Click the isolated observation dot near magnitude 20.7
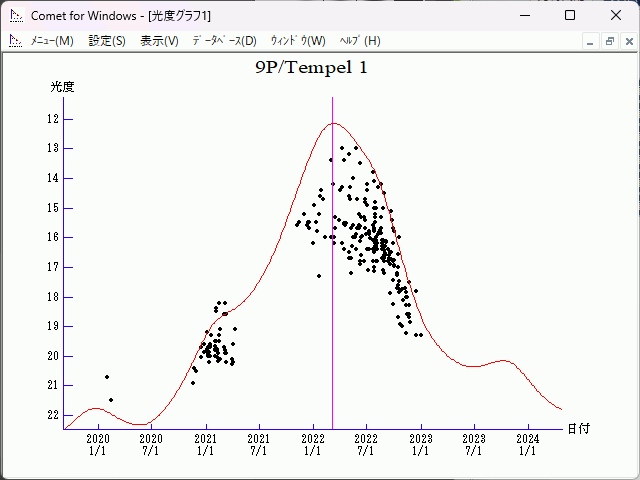 pyautogui.click(x=107, y=377)
